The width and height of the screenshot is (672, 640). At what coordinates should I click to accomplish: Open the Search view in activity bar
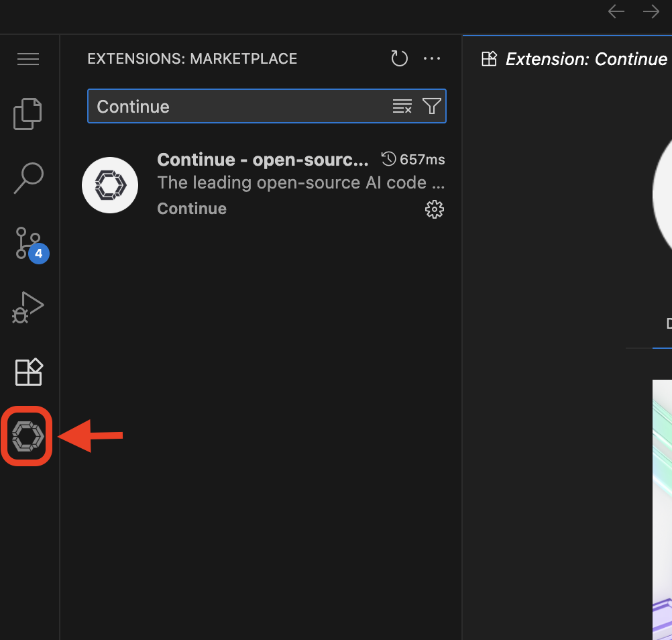(x=28, y=178)
